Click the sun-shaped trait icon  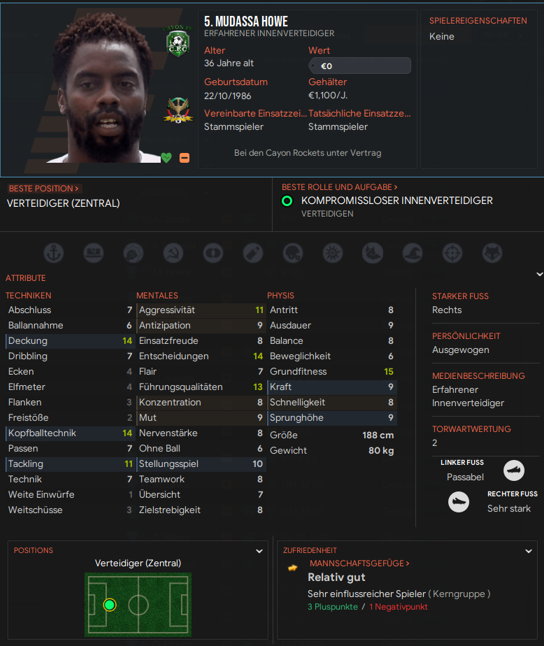[333, 253]
